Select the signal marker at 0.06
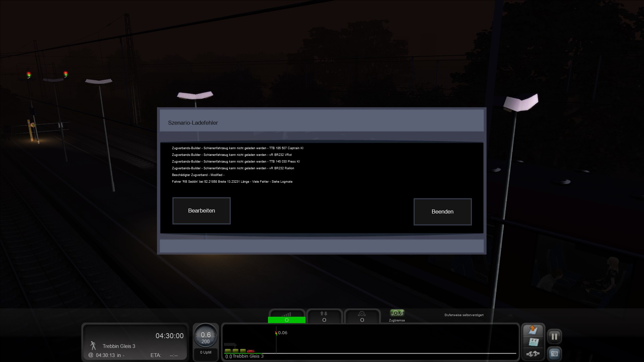The width and height of the screenshot is (644, 362). click(x=276, y=333)
